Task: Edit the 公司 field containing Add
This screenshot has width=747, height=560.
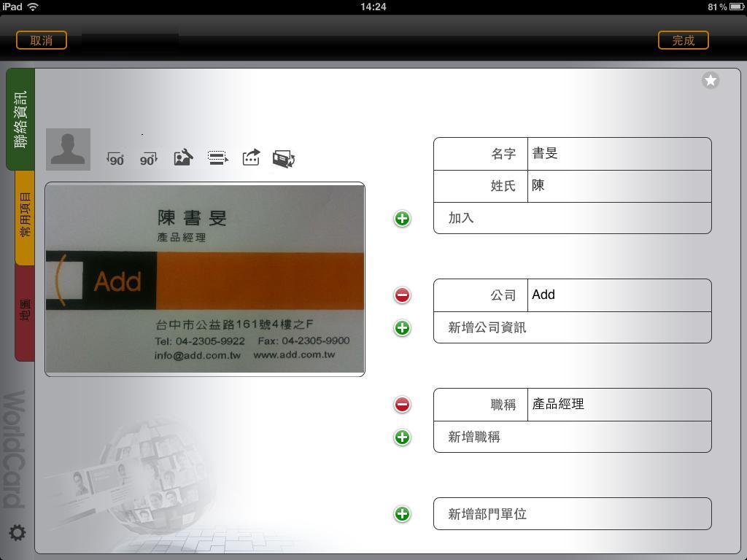Action: (x=618, y=295)
